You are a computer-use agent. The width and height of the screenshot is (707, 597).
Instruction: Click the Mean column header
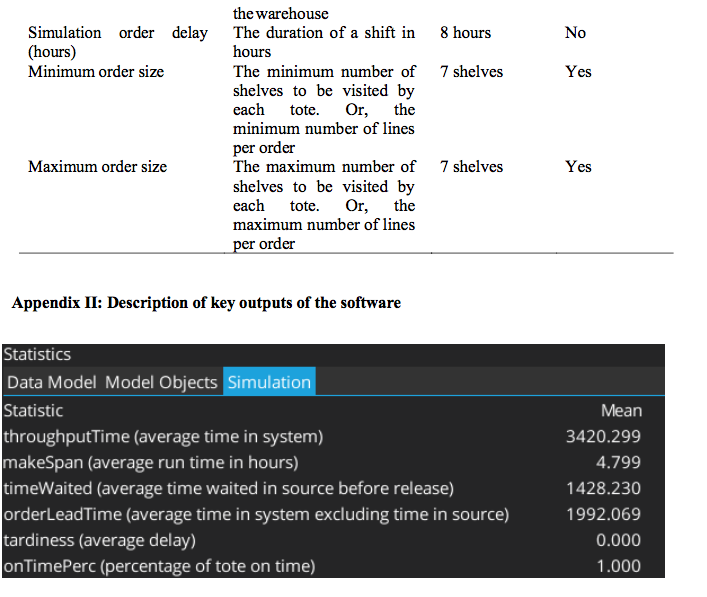(x=621, y=410)
